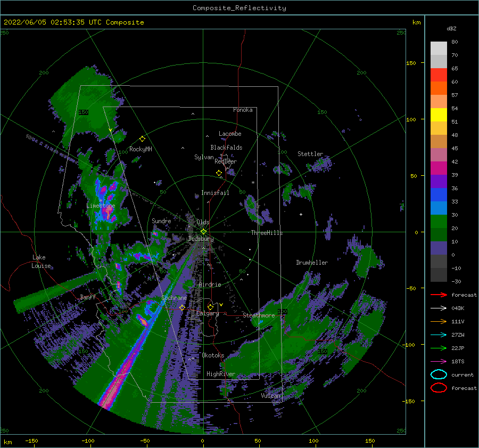The image size is (479, 448).
Task: Click yellow diamond marker under Cochrane label
Action: click(x=183, y=307)
